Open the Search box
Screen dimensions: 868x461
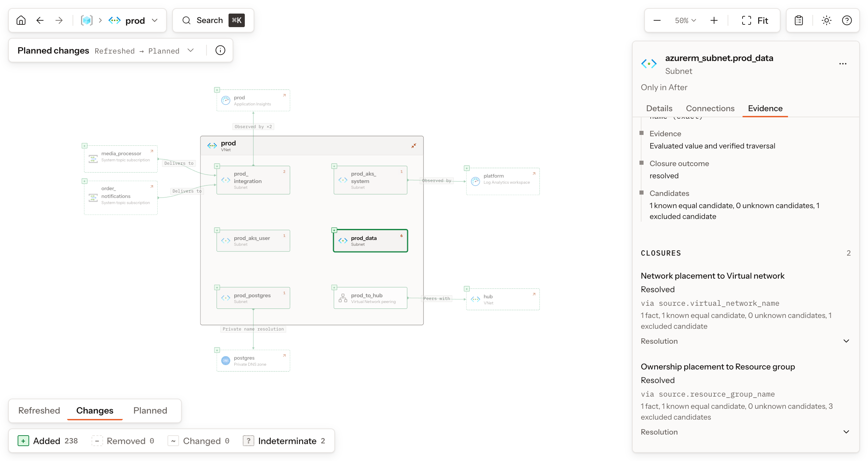(x=213, y=20)
